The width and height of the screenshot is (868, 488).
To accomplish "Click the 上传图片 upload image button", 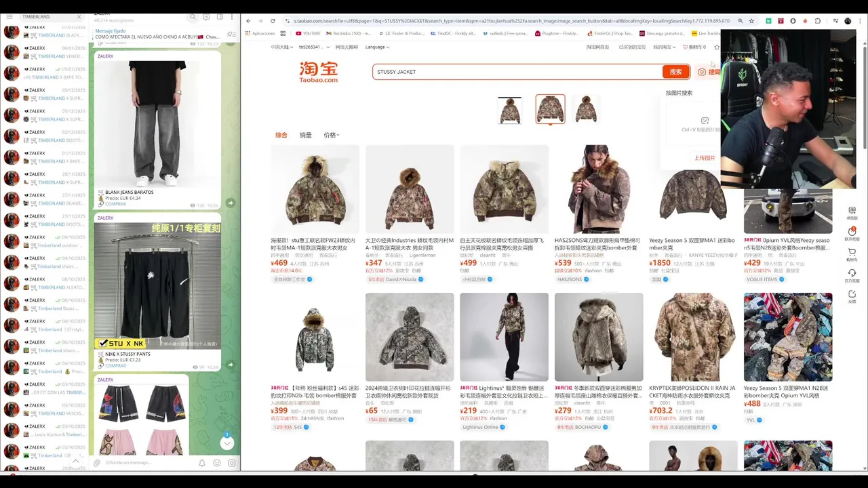I will coord(705,158).
